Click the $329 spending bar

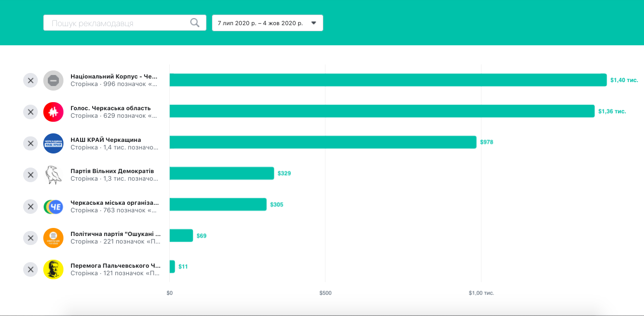point(222,174)
